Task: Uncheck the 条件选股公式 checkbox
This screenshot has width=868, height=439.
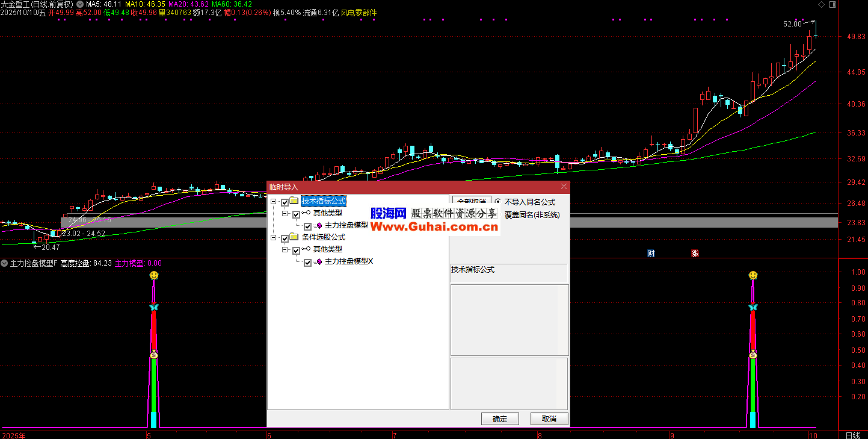Action: click(285, 238)
